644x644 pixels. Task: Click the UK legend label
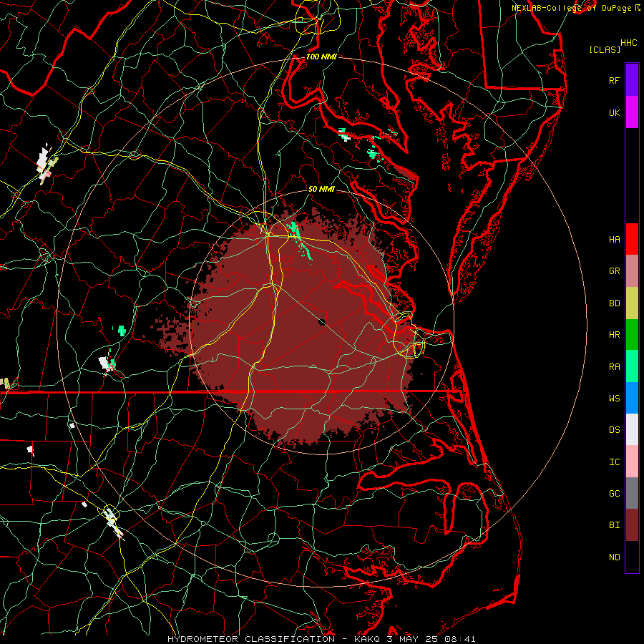click(615, 112)
